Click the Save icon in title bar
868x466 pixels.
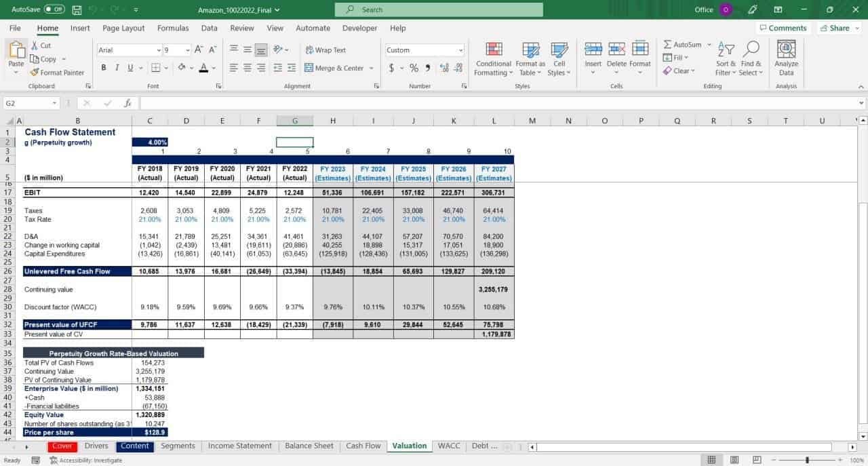pos(77,10)
